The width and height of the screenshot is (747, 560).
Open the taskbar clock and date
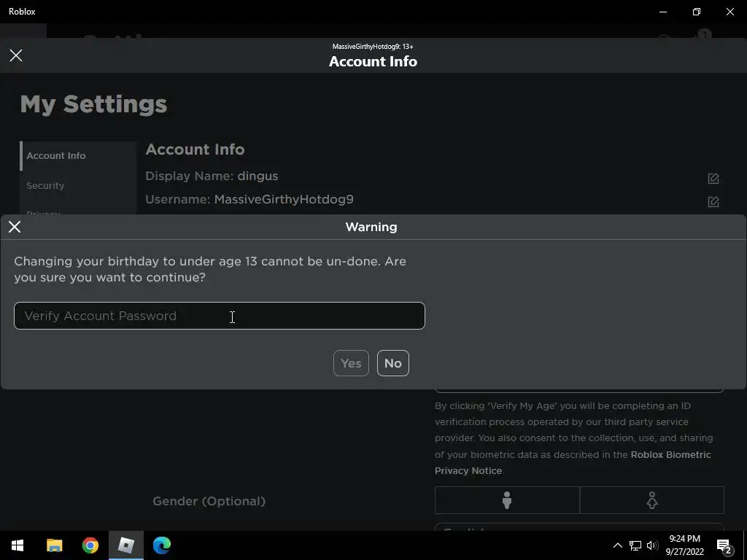(684, 545)
